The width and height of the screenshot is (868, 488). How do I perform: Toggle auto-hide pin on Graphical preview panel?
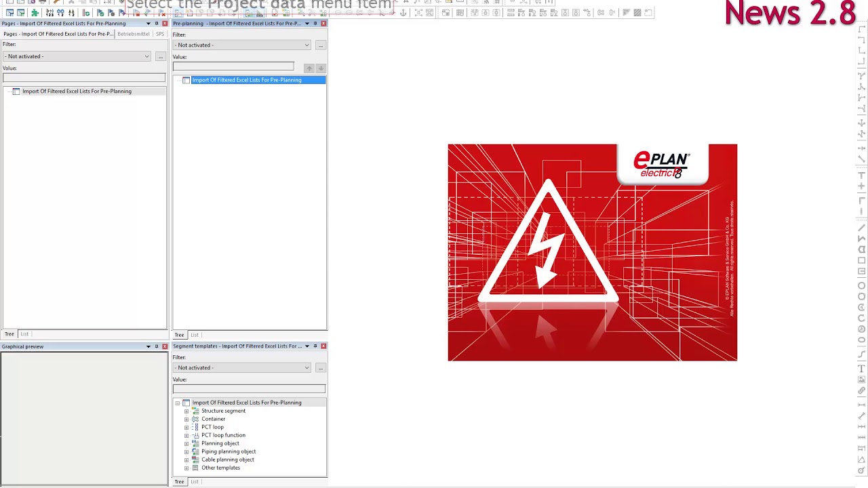coord(156,346)
